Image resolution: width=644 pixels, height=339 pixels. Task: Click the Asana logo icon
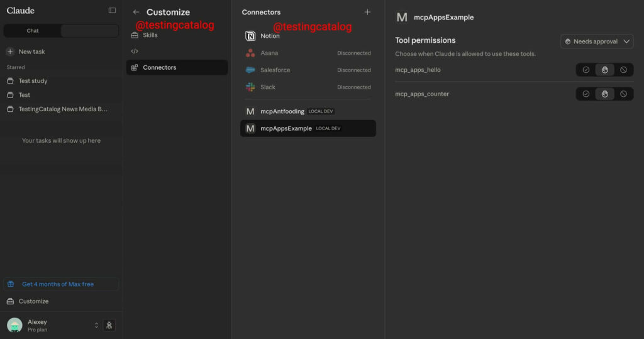(250, 53)
